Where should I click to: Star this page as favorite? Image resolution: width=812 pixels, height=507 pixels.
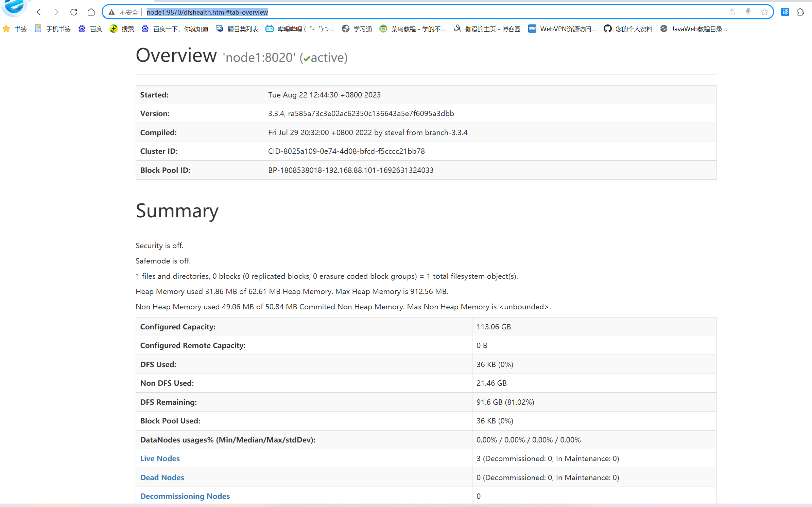[764, 12]
